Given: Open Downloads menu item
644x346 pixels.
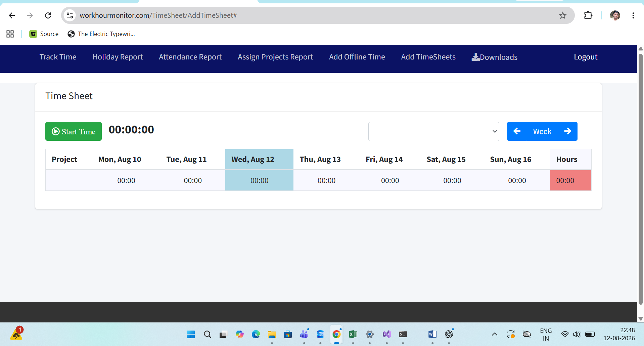Looking at the screenshot, I should tap(495, 57).
